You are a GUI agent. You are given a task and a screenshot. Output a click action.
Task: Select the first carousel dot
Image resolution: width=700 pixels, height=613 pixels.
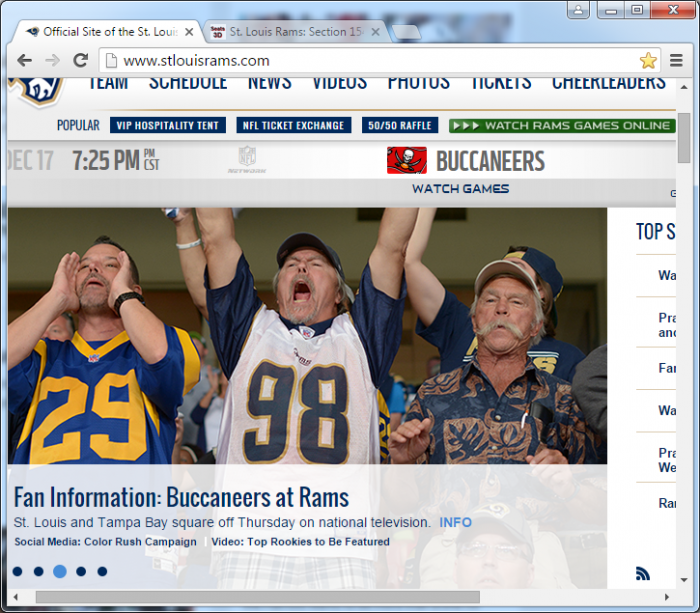pyautogui.click(x=17, y=571)
